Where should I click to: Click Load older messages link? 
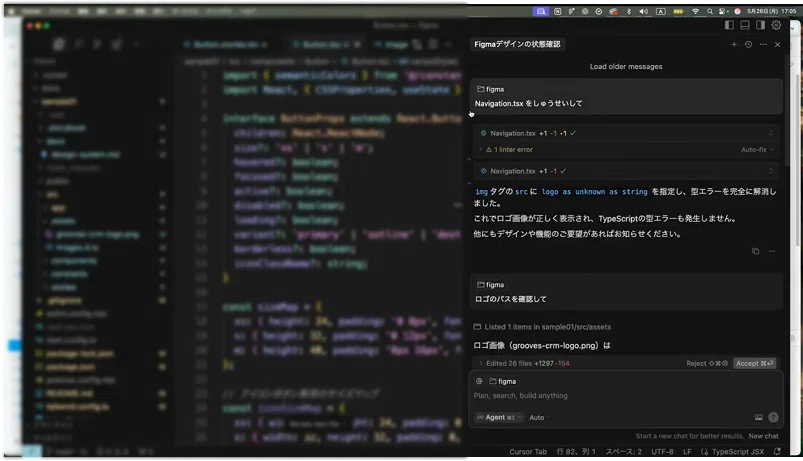pos(625,67)
